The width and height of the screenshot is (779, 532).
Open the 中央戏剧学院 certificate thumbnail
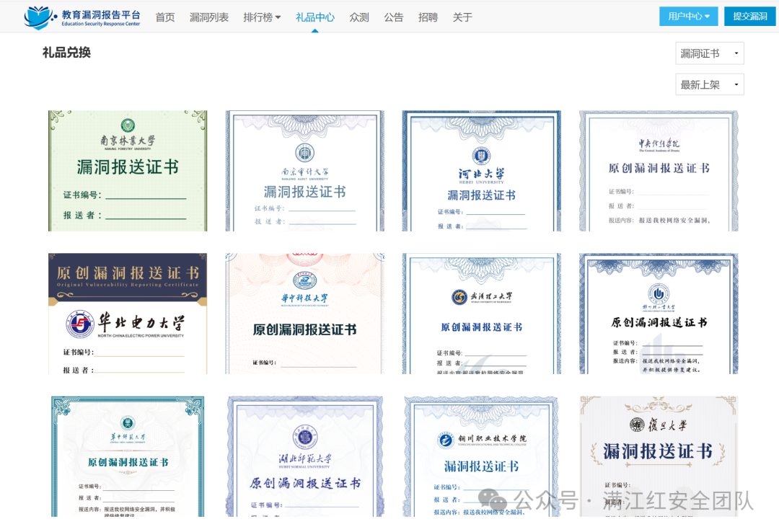point(659,171)
